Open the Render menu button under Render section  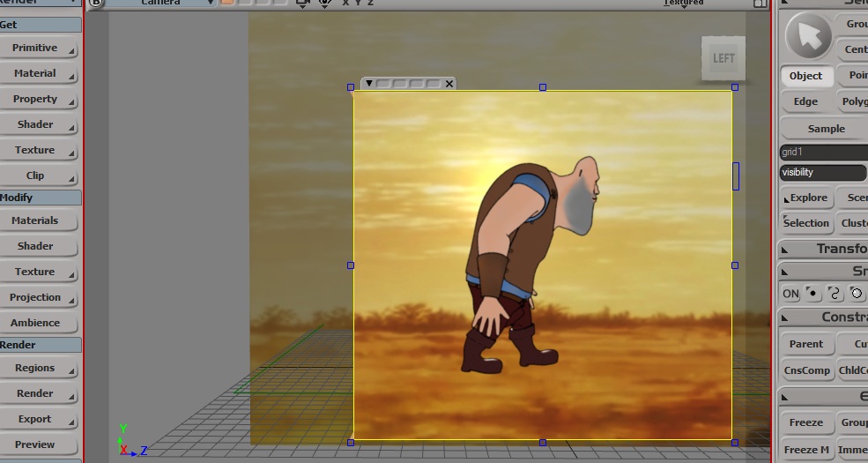click(39, 394)
